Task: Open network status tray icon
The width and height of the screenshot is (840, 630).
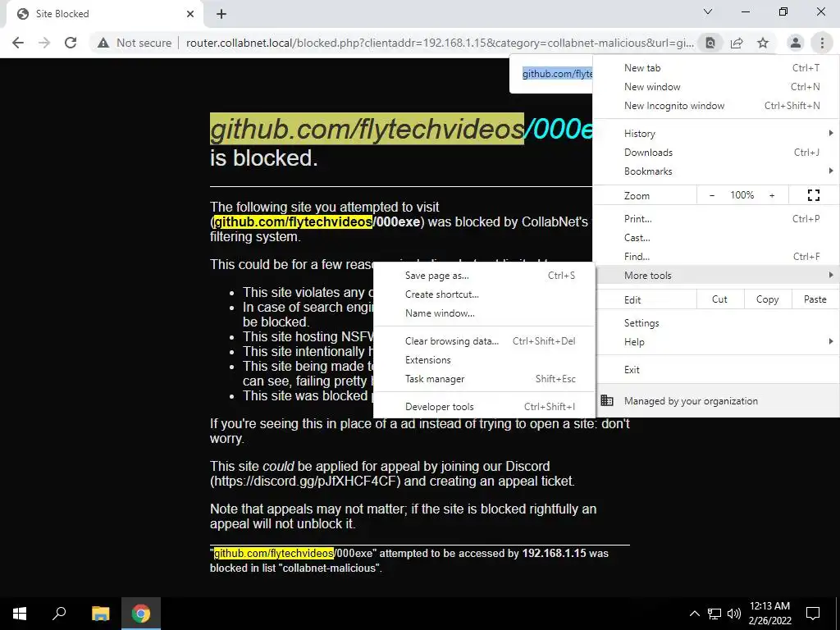Action: pyautogui.click(x=714, y=614)
